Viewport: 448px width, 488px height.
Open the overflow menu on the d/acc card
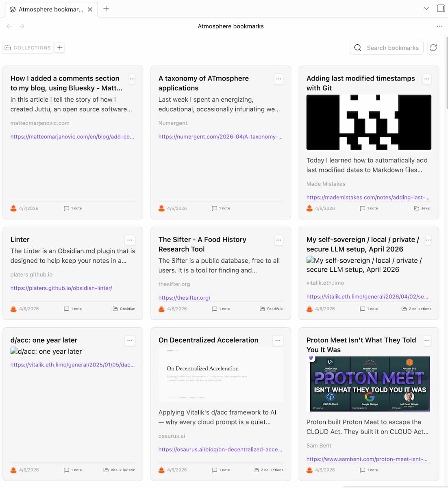130,341
